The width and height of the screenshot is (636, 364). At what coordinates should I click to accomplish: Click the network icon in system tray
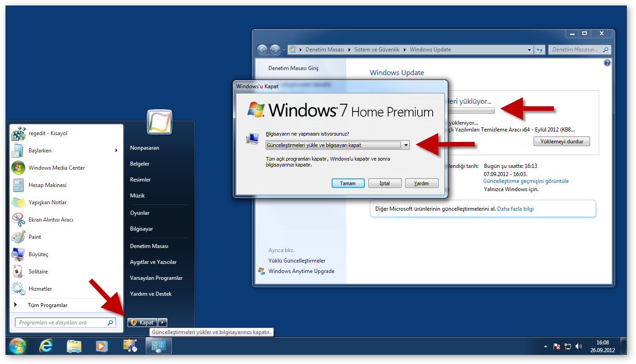click(568, 347)
